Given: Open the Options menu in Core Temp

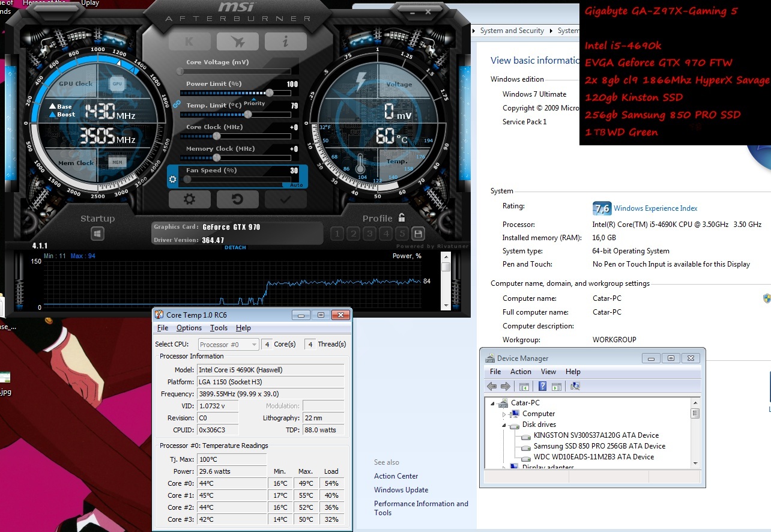Looking at the screenshot, I should (x=189, y=328).
